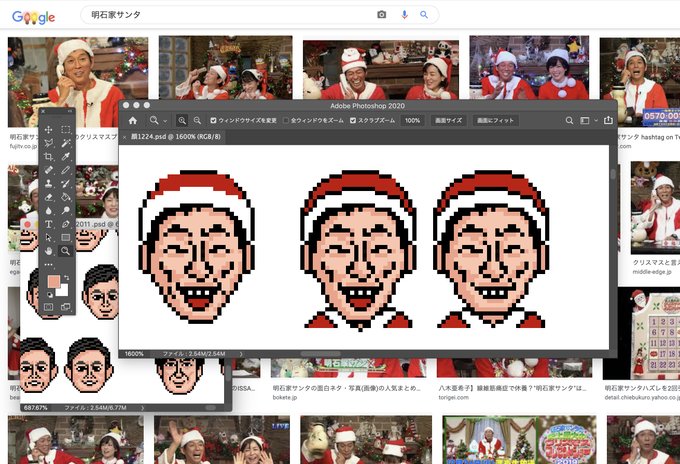
Task: Click the Google search magnifier button
Action: 424,15
